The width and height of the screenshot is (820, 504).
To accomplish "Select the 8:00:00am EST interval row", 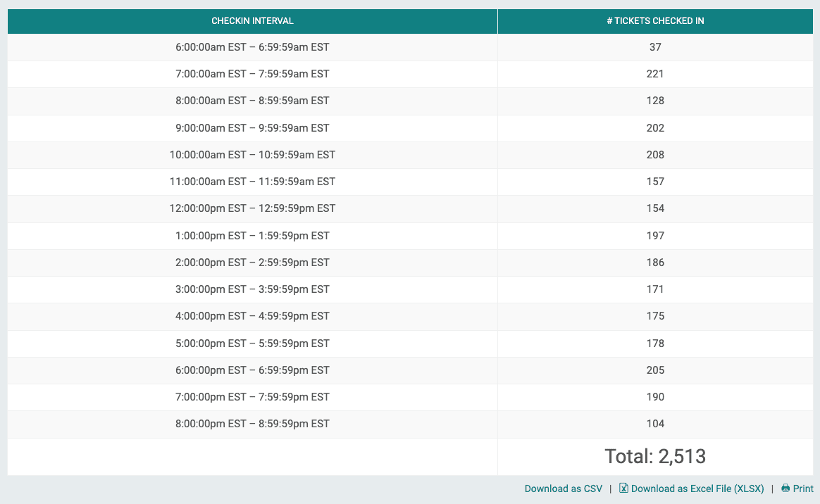I will 252,101.
